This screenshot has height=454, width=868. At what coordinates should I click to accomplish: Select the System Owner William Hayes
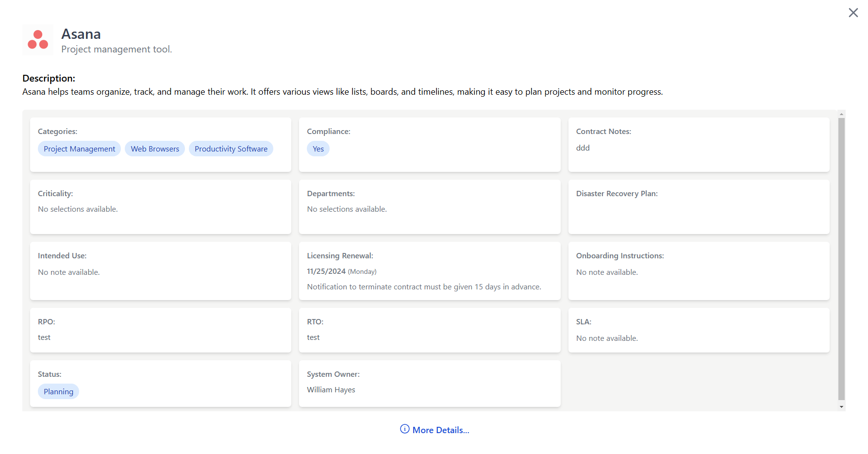click(331, 390)
